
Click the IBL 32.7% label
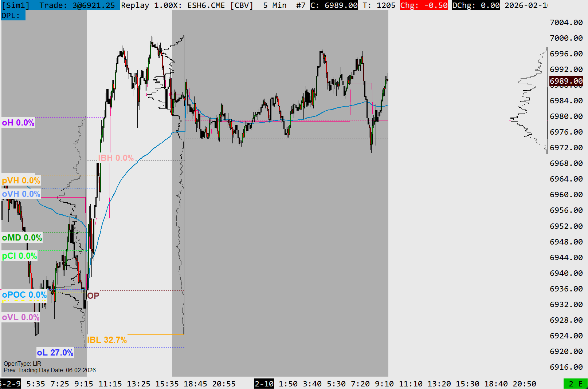(x=107, y=340)
